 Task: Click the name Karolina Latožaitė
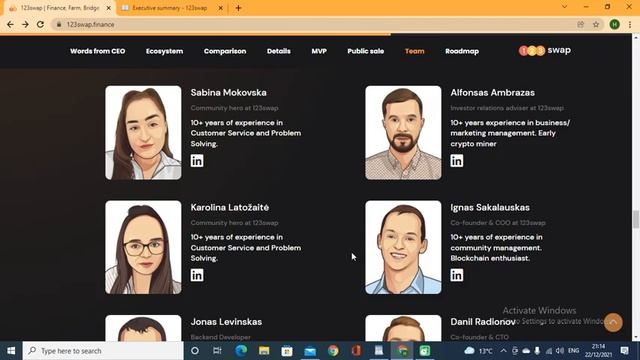coord(230,207)
